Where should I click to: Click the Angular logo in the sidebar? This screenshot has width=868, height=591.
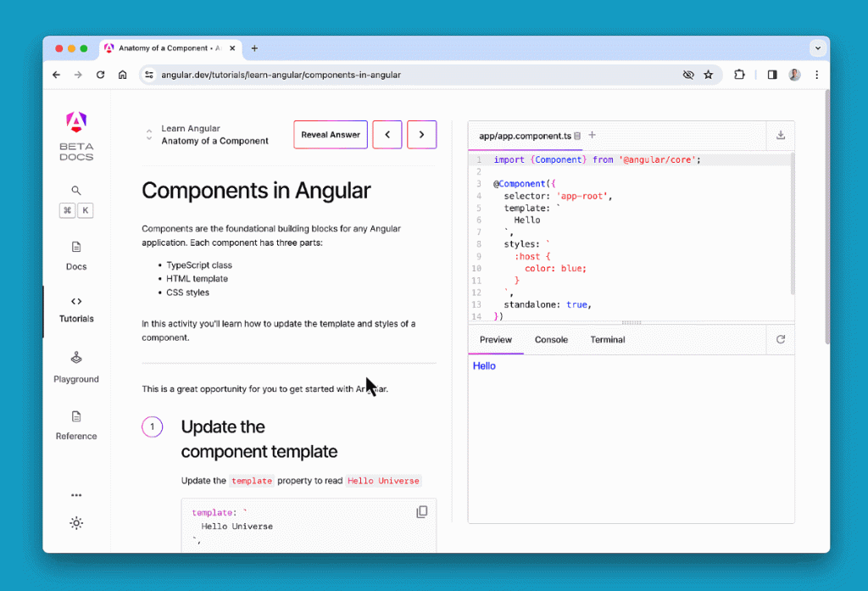tap(76, 121)
